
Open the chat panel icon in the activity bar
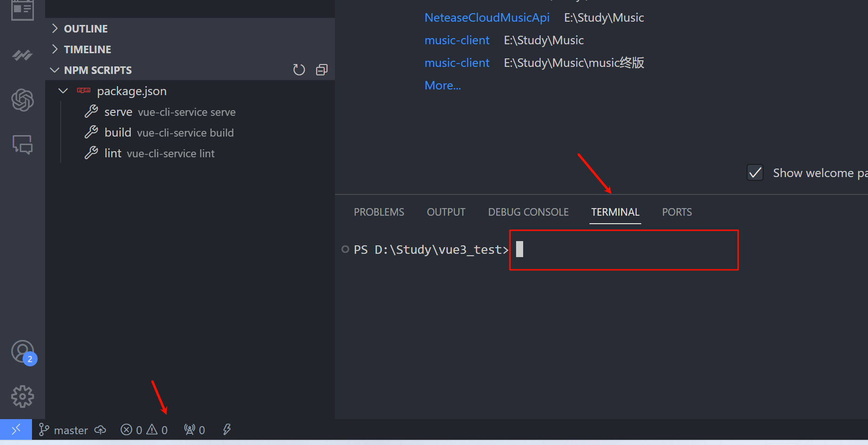[x=23, y=144]
